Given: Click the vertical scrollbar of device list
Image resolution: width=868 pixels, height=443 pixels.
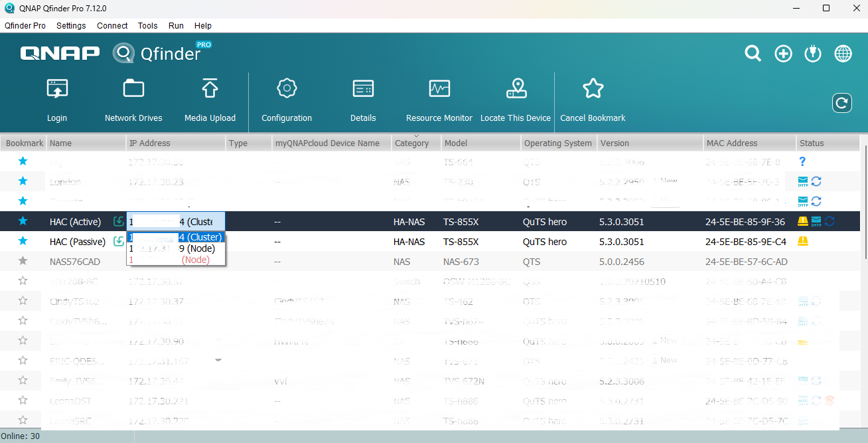Looking at the screenshot, I should click(x=864, y=203).
